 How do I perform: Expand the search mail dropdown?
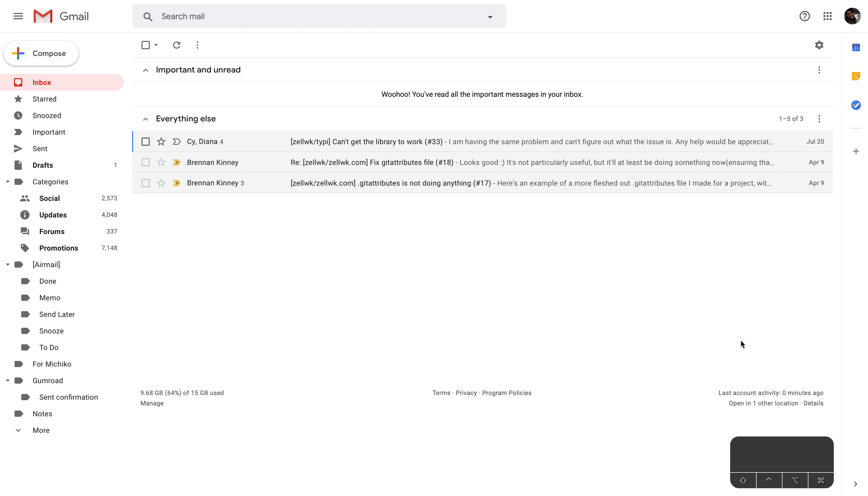489,16
